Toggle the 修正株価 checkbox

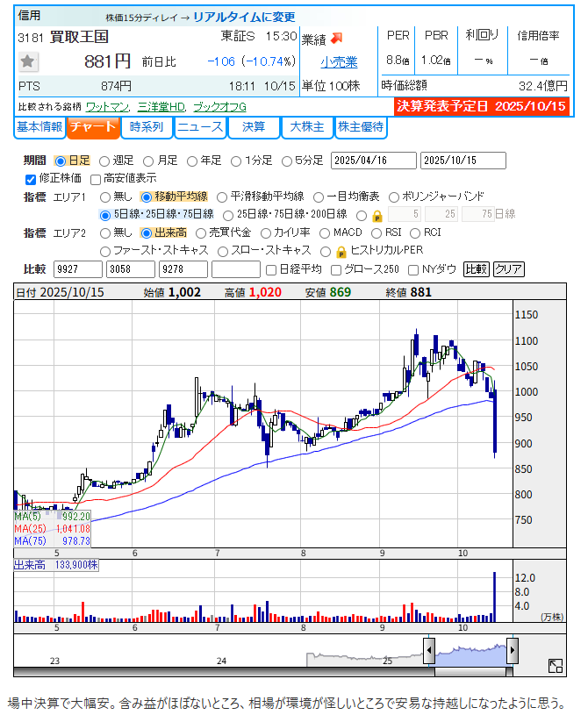click(31, 179)
